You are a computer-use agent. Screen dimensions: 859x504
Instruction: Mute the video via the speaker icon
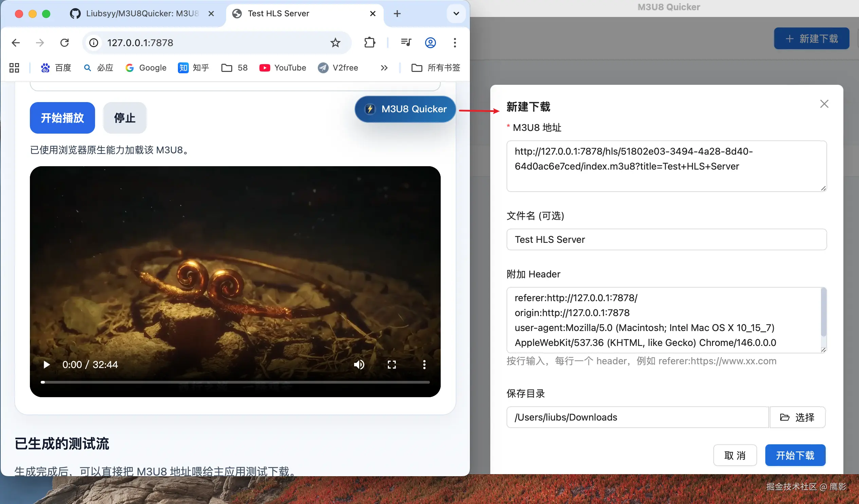coord(359,364)
